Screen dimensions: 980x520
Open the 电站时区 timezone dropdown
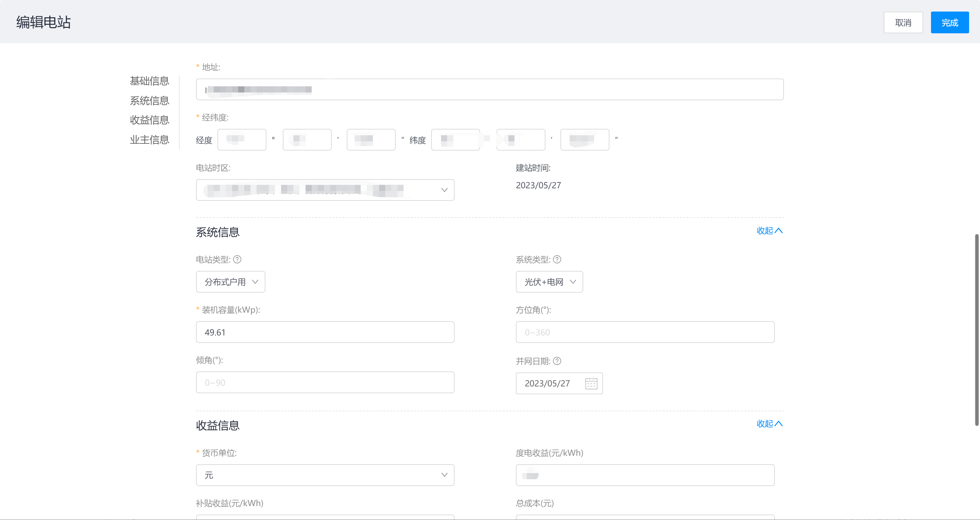(x=325, y=190)
